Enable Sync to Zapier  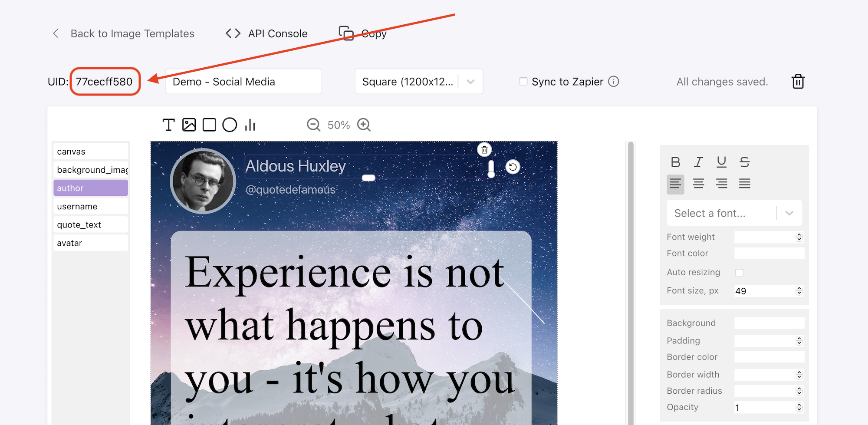pos(523,81)
